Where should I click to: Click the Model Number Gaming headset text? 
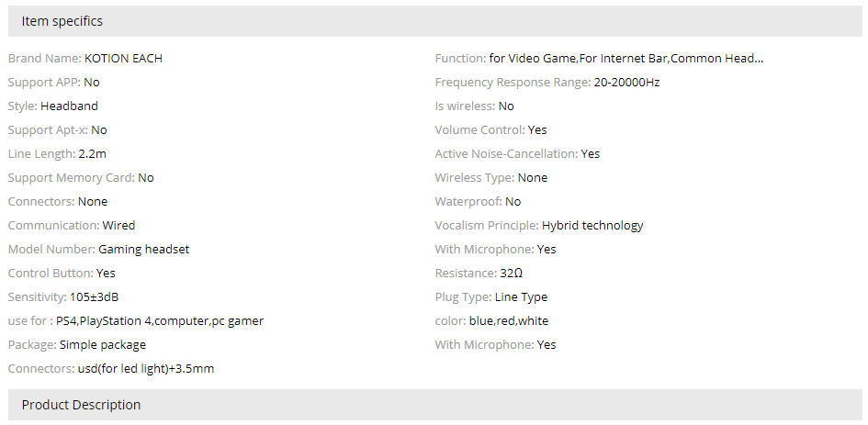click(x=143, y=250)
